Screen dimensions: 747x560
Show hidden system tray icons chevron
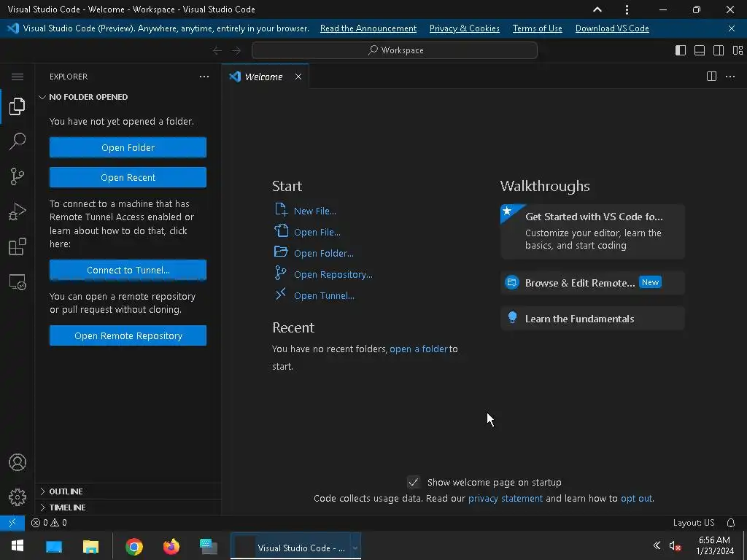pos(657,545)
